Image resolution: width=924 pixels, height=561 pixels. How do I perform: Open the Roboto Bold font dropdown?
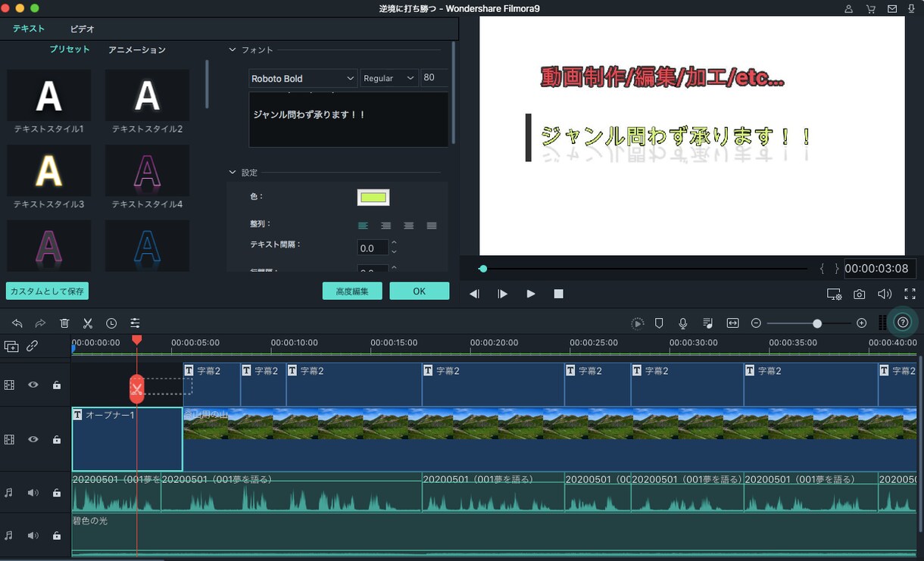point(303,78)
